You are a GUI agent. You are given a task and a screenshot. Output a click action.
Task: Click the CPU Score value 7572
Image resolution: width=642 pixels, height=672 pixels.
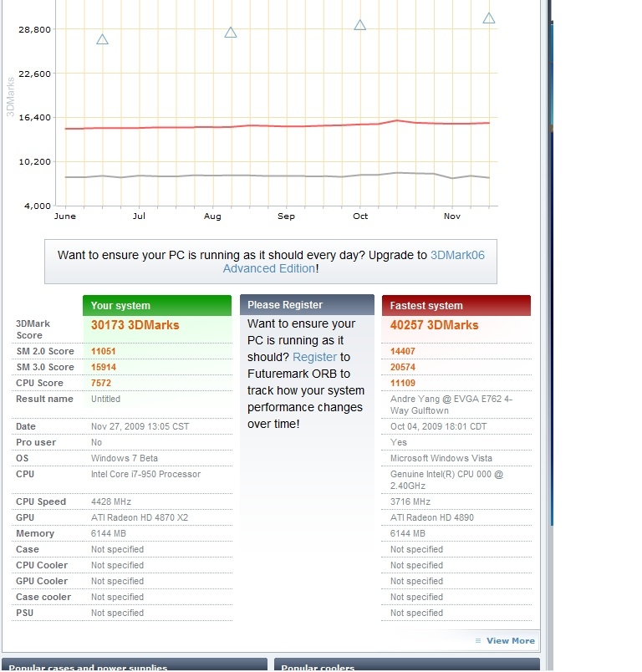click(100, 383)
